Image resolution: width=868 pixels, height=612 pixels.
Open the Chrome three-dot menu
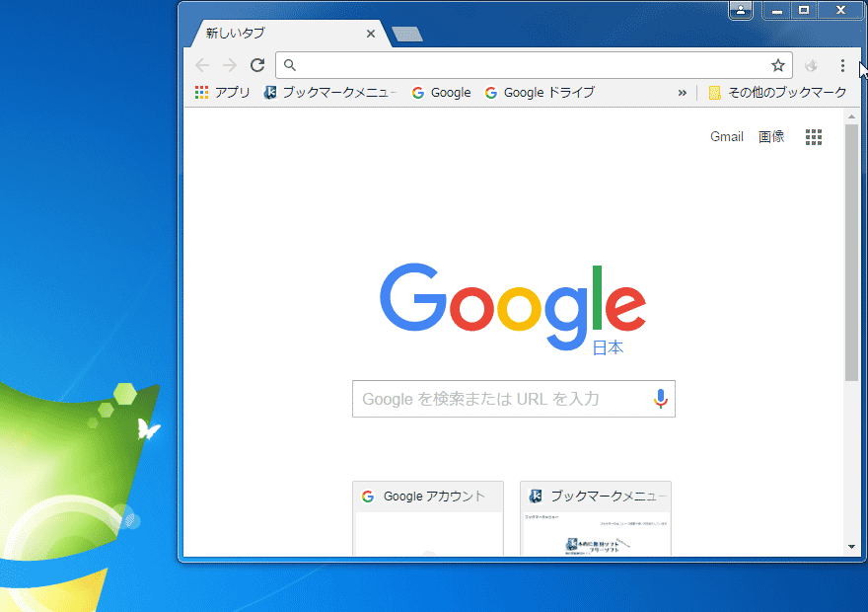click(x=842, y=65)
